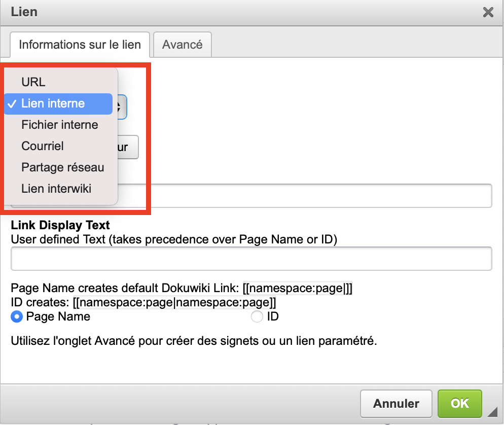Select Lien interwiki from the list
The height and width of the screenshot is (425, 504).
click(56, 189)
